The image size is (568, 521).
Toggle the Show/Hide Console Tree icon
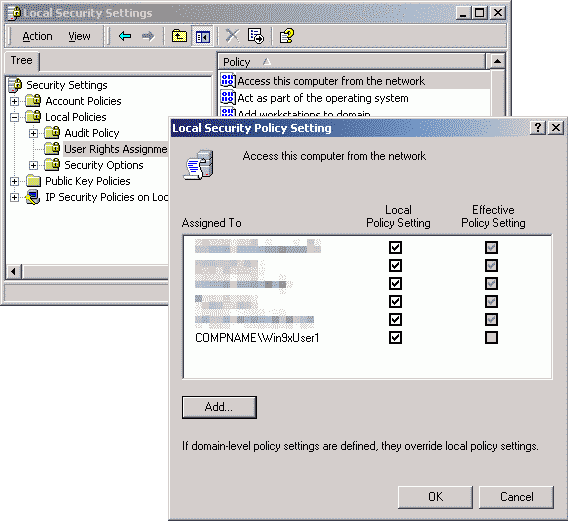pyautogui.click(x=202, y=36)
